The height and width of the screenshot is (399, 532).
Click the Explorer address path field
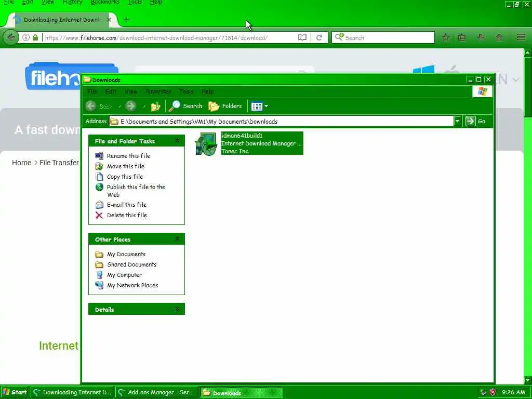[x=282, y=122]
